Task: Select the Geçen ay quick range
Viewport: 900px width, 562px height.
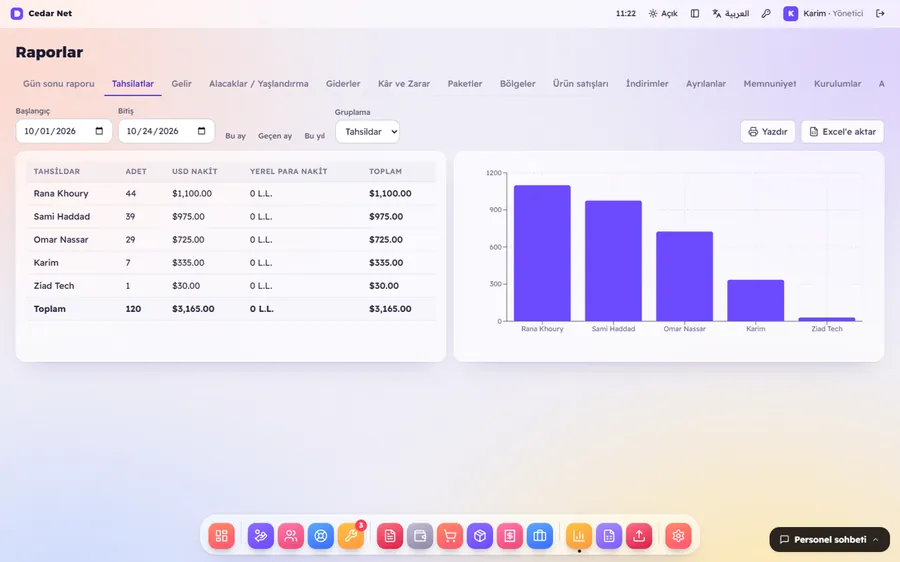Action: [x=275, y=136]
